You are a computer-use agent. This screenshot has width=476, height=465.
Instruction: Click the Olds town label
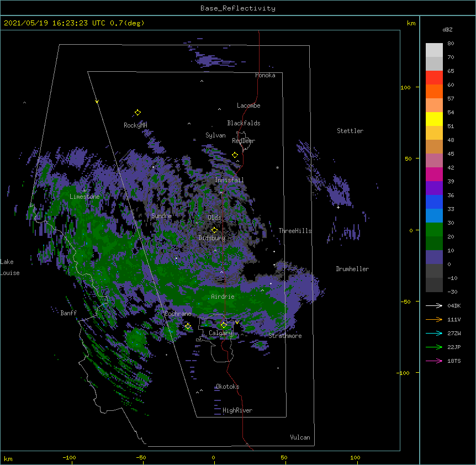(214, 218)
